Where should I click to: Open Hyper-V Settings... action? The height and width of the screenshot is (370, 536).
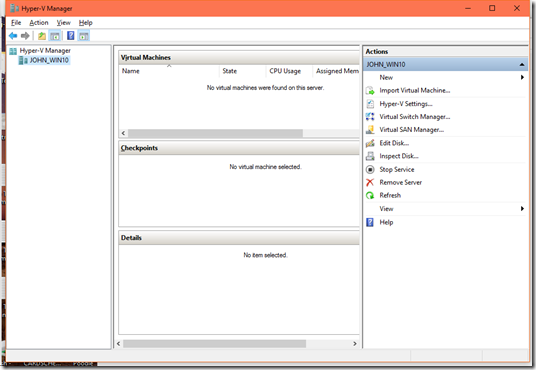406,104
